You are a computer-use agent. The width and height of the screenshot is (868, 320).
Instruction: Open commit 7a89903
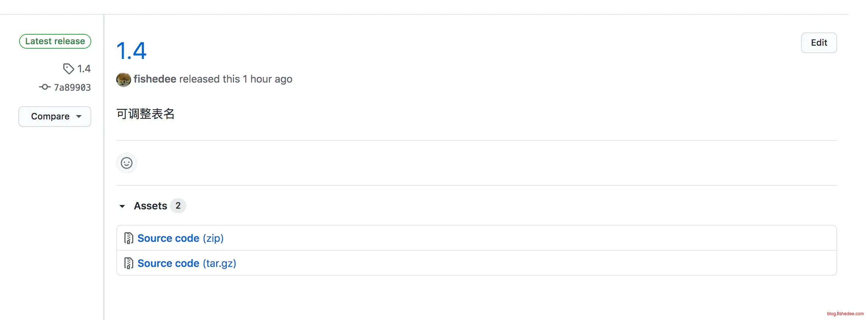coord(72,87)
